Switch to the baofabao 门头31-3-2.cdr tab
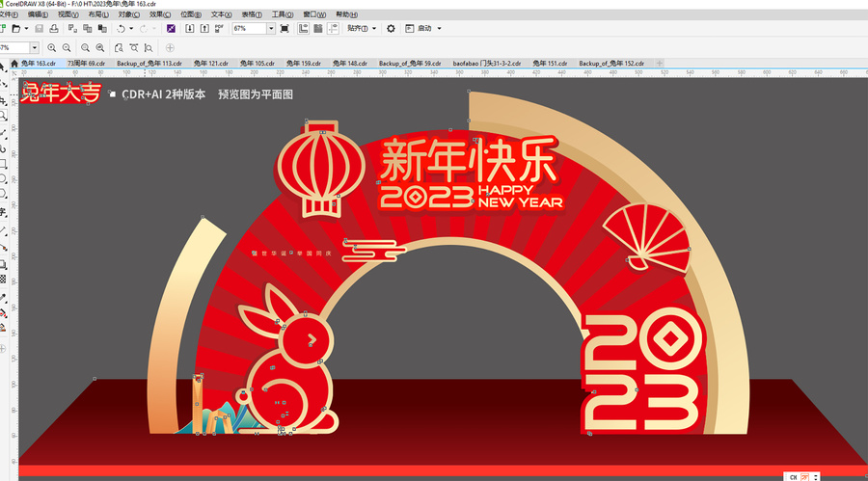This screenshot has width=868, height=481. click(x=487, y=64)
